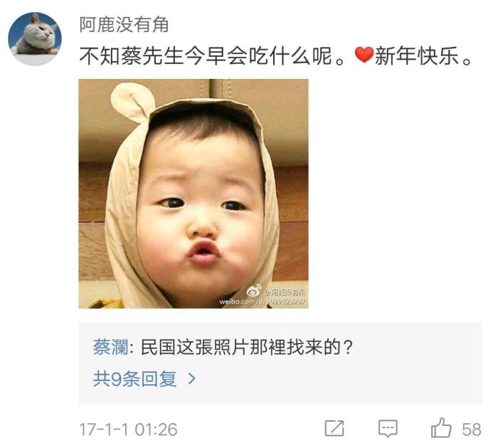Click the 17-1-1 01:26 timestamp
The height and width of the screenshot is (448, 498).
[x=128, y=430]
